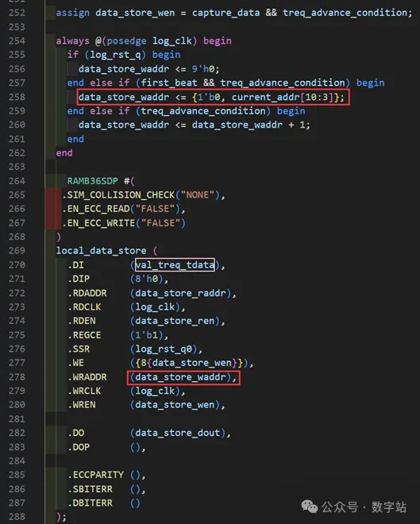Click the assign keyword on line 252
This screenshot has width=420, height=524.
pyautogui.click(x=72, y=13)
